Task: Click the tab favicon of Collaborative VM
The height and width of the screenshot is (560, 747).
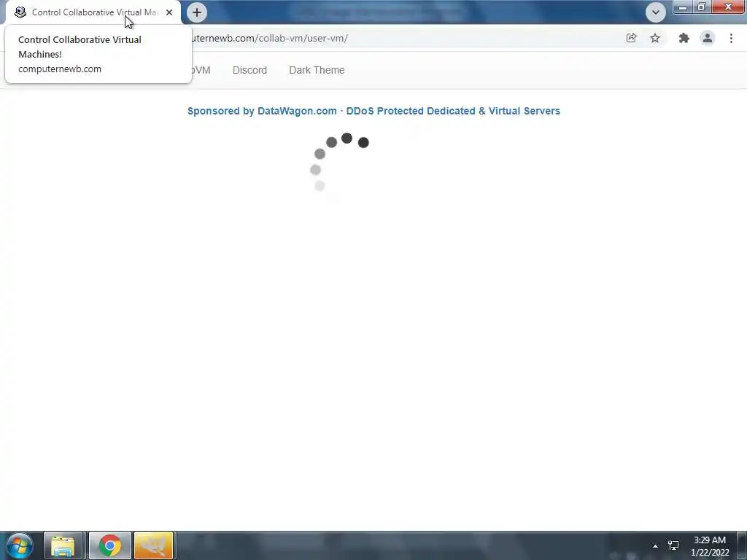Action: pos(20,12)
